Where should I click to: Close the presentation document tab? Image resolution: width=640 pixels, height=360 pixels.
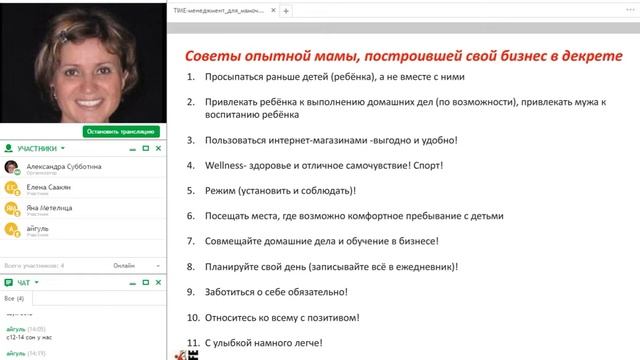point(273,10)
